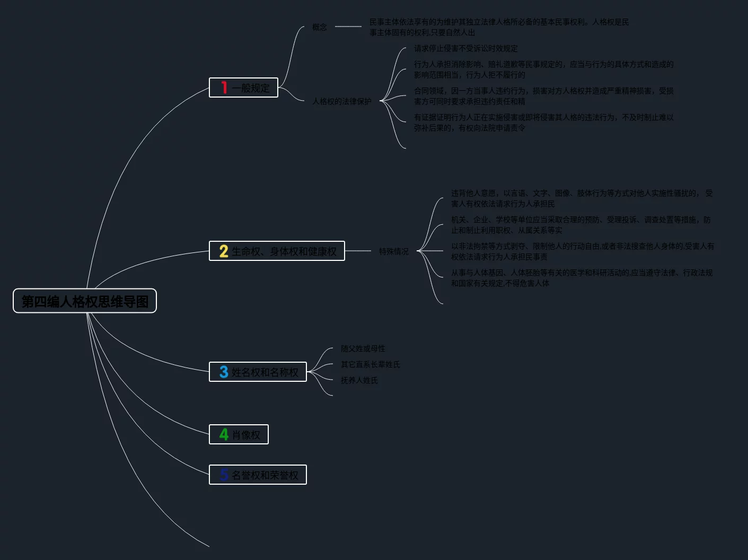
Task: Select the 一般规定 topic node
Action: click(x=251, y=88)
